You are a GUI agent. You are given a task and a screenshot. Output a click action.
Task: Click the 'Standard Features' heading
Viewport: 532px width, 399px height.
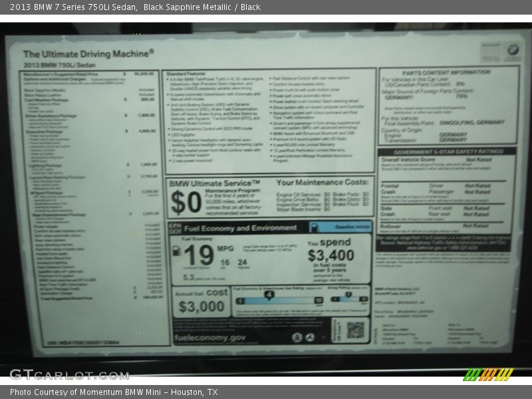[x=186, y=74]
